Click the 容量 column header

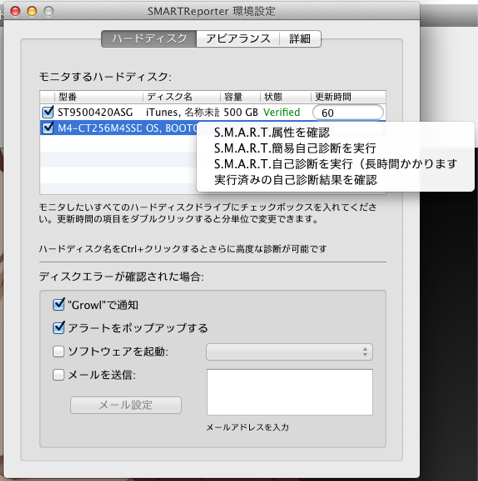pyautogui.click(x=240, y=97)
